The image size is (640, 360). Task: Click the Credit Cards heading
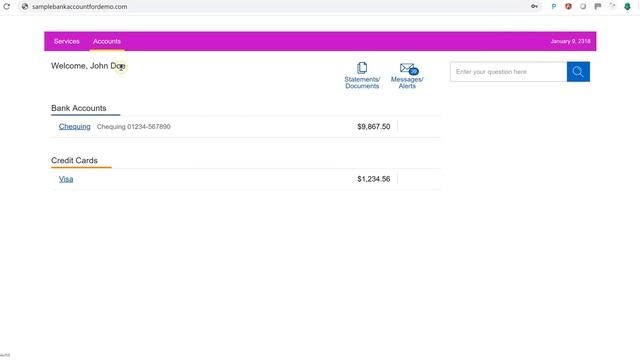74,160
